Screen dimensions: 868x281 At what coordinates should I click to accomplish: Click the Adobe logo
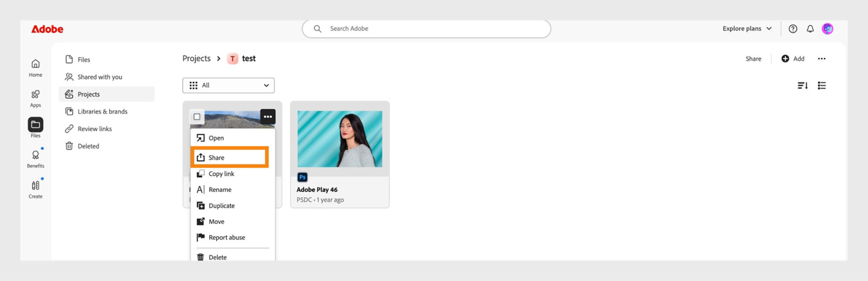[x=47, y=29]
